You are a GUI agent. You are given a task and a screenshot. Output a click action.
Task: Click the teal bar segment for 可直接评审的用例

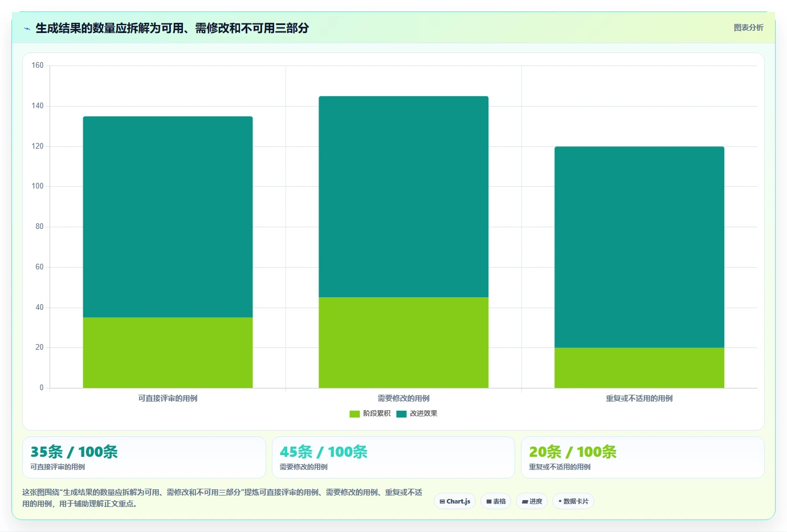pos(168,217)
